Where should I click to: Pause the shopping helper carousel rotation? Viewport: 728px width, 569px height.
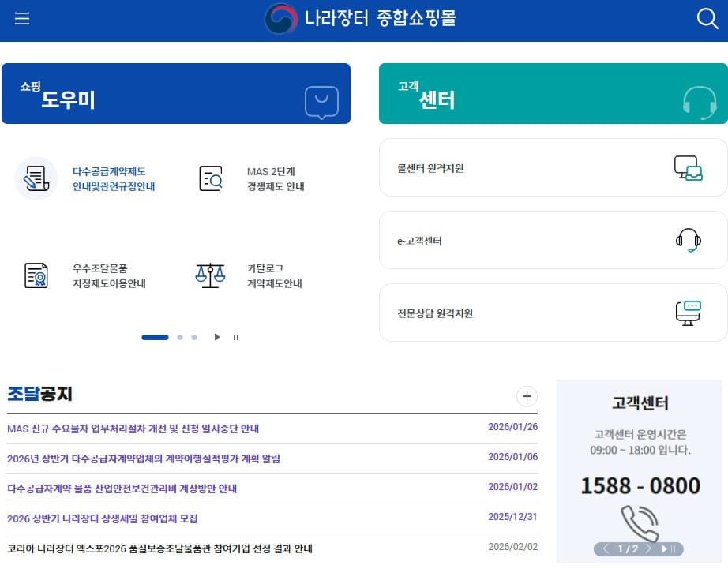(236, 337)
